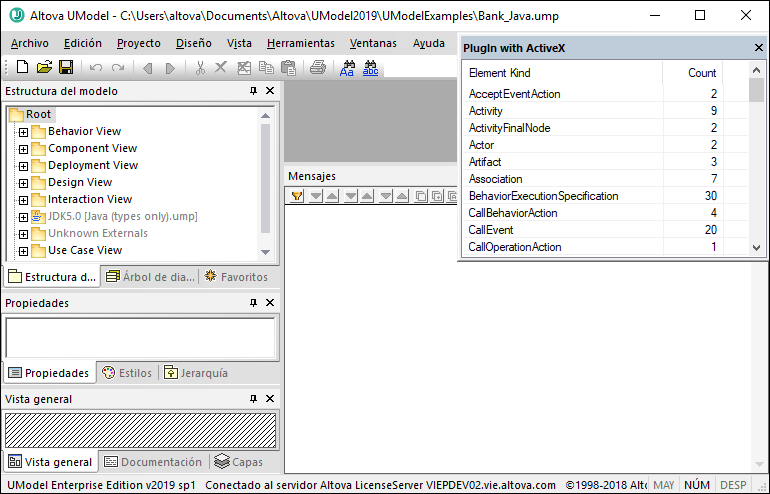Click the model tree scrollbar thumb
The width and height of the screenshot is (770, 494).
265,178
